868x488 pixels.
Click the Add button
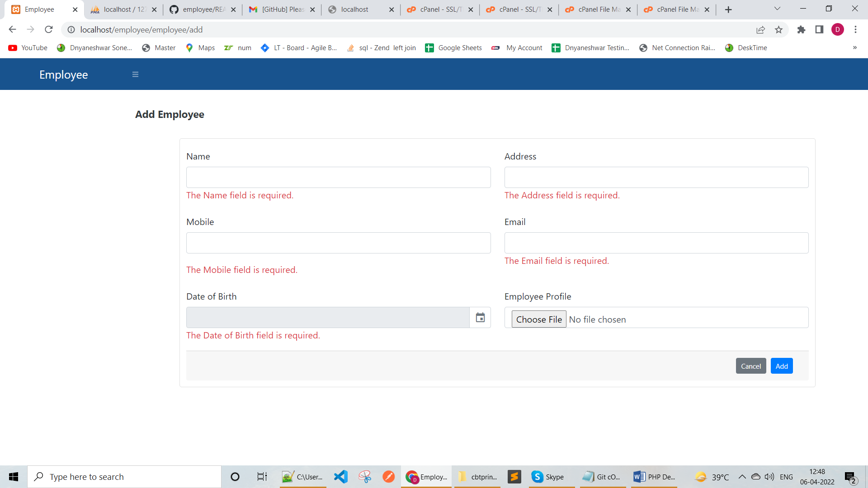(x=782, y=366)
